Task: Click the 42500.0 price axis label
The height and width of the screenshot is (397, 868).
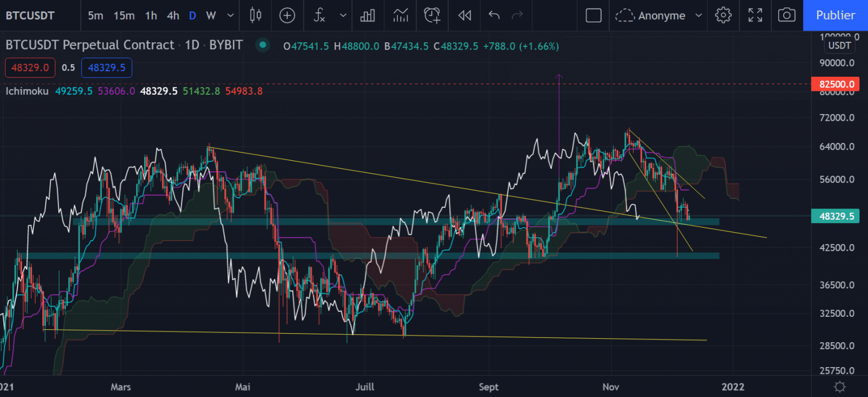Action: (836, 248)
